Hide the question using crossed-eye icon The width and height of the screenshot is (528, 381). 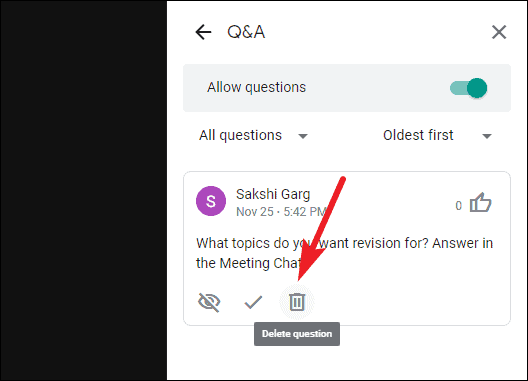pyautogui.click(x=209, y=302)
